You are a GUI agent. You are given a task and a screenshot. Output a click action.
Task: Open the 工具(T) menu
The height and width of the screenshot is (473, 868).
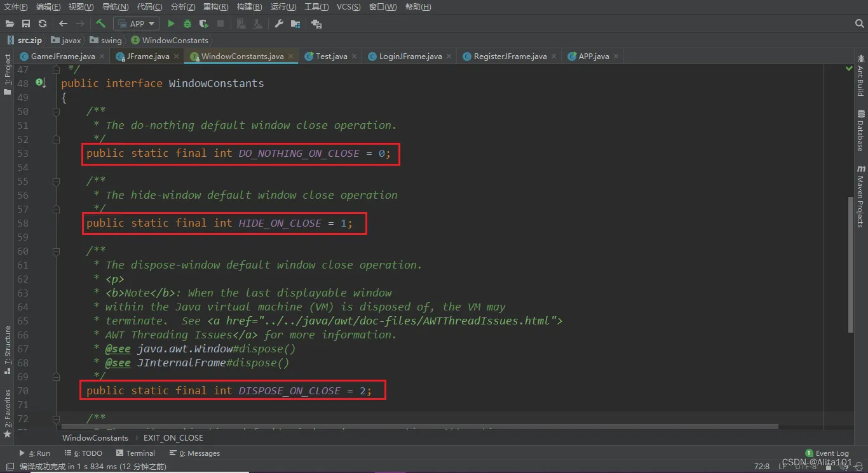point(316,7)
